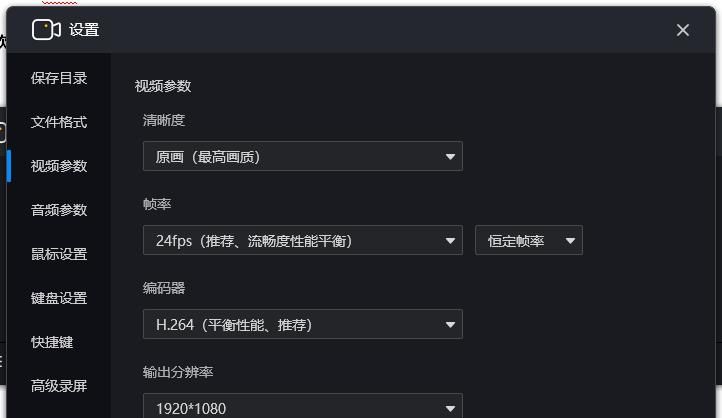Screen dimensions: 722x418
Task: Click the arrow on 恒定帧率 selector
Action: 571,241
